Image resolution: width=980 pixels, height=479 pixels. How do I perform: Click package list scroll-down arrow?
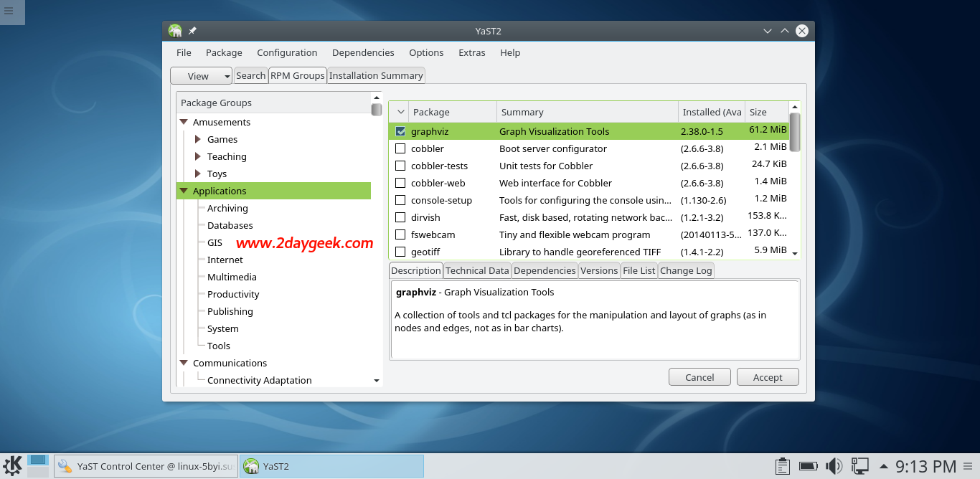(794, 253)
